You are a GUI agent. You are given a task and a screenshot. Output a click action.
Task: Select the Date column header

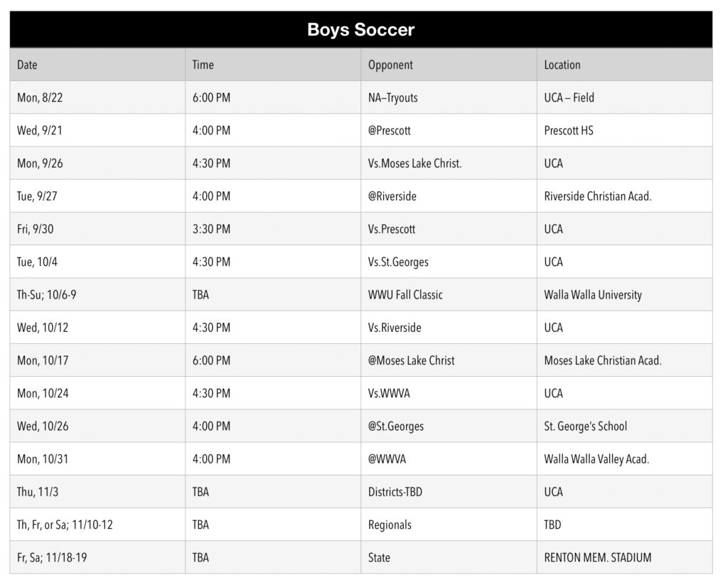pos(97,65)
